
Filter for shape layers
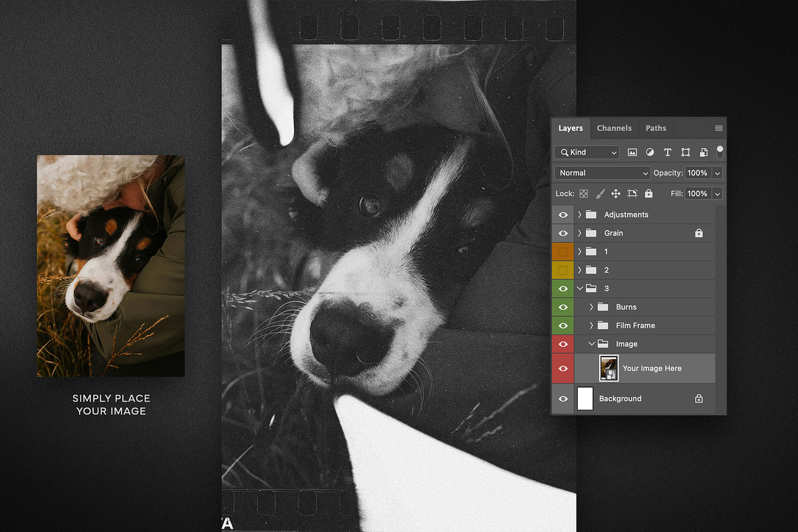(686, 152)
